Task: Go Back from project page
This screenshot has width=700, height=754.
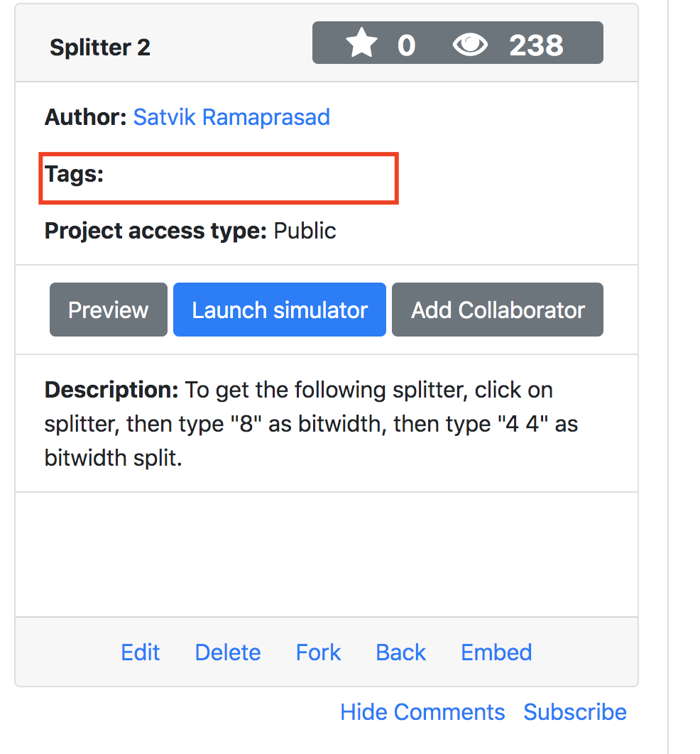Action: click(x=400, y=652)
